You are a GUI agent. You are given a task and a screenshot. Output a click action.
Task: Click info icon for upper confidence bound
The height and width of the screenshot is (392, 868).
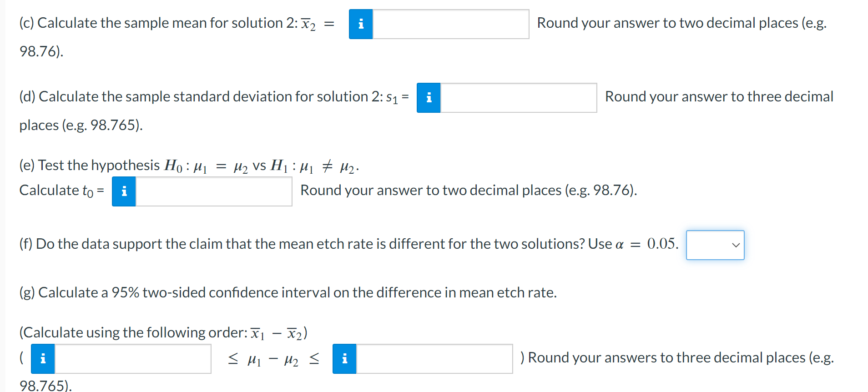tap(344, 359)
